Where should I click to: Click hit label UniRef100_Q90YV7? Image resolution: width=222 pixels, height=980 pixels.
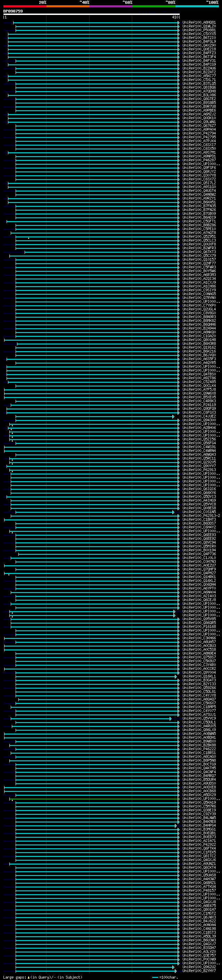pos(199,466)
